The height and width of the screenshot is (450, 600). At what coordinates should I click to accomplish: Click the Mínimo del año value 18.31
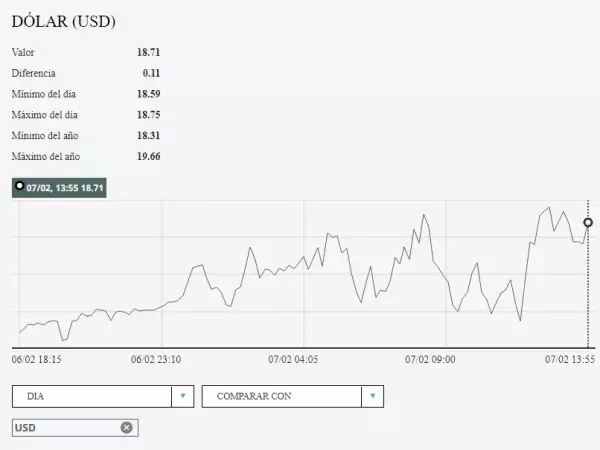point(148,136)
